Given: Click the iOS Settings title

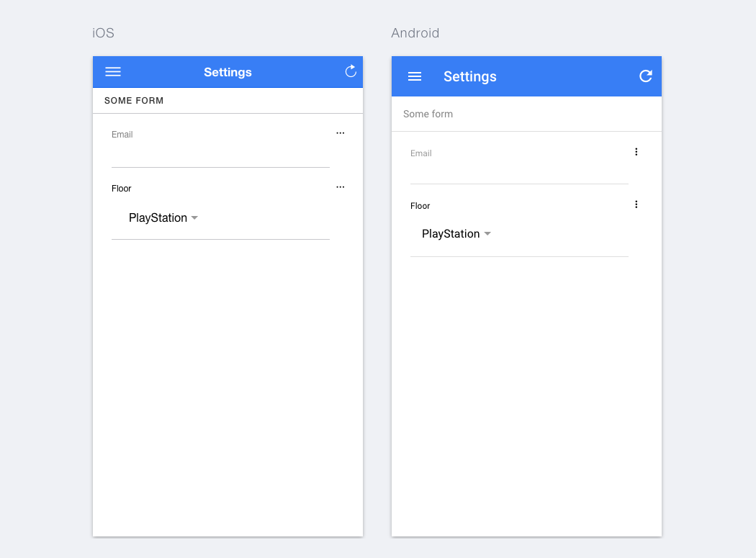Looking at the screenshot, I should point(228,72).
